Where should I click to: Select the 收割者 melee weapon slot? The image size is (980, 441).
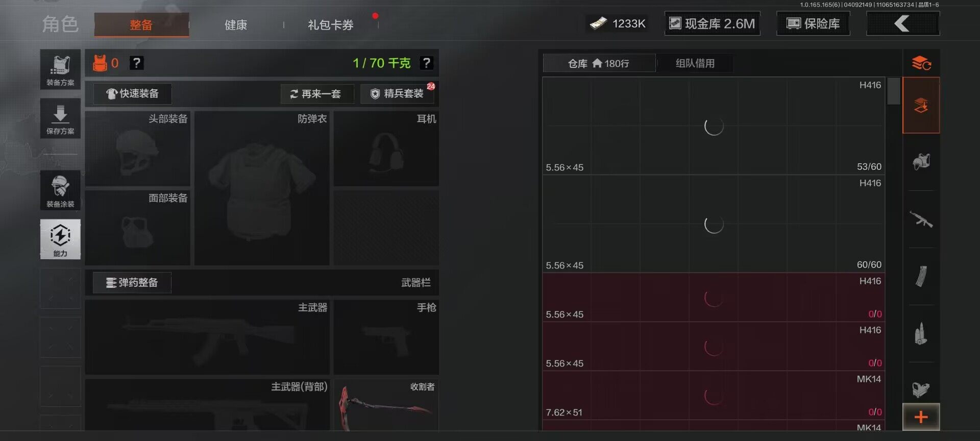pyautogui.click(x=386, y=405)
